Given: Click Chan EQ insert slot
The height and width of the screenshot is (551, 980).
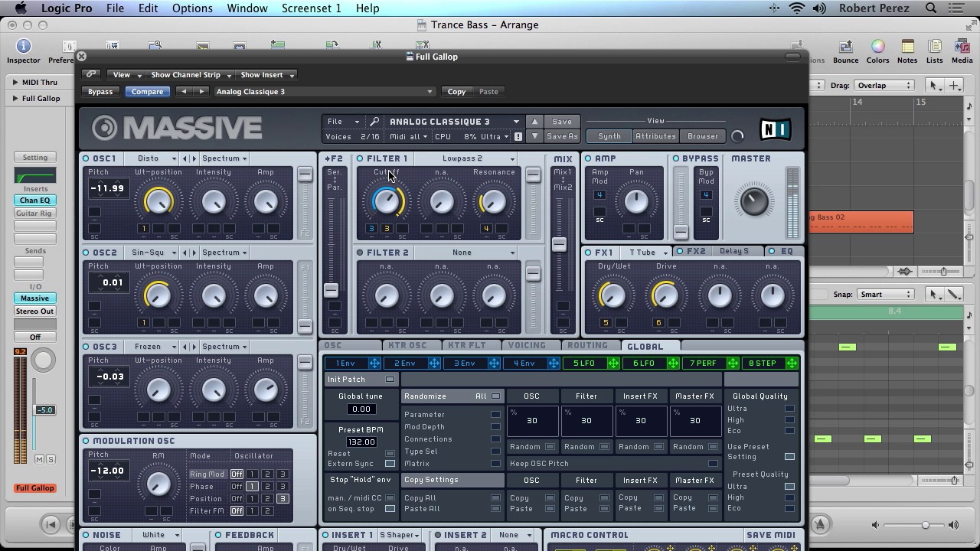Looking at the screenshot, I should point(35,201).
